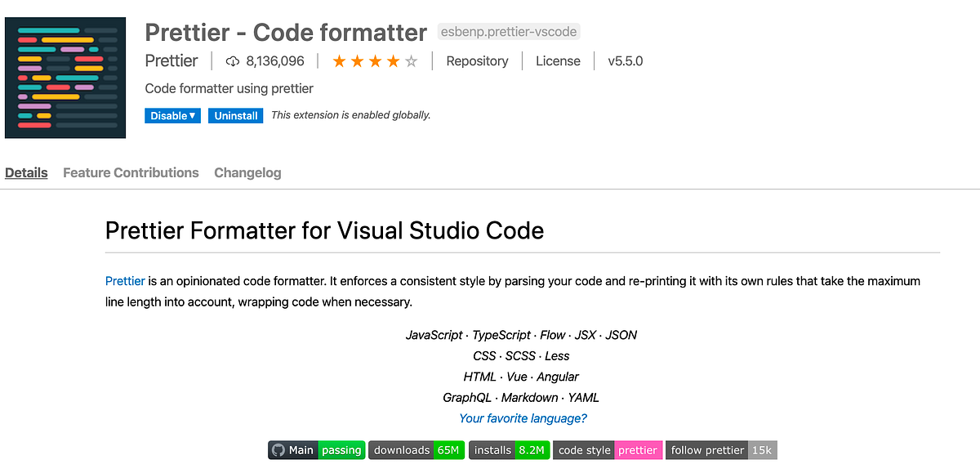Click the GitHub icon on the build badge

[x=278, y=449]
